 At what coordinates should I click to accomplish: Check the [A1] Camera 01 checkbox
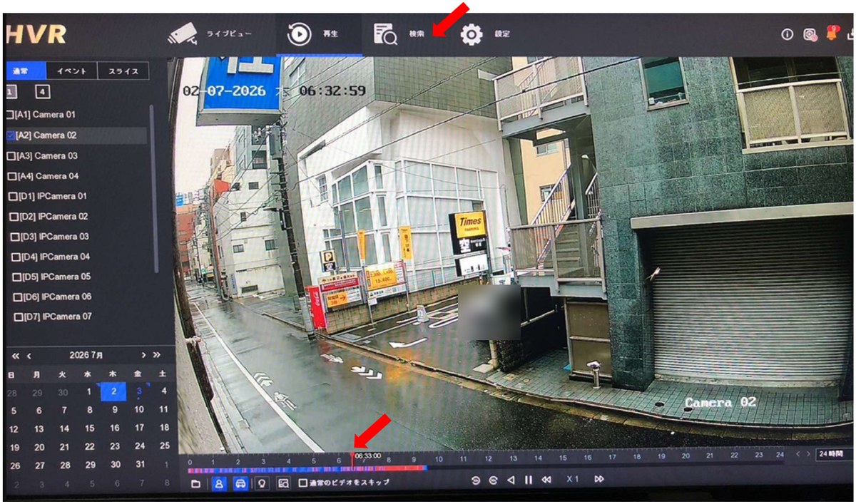click(10, 115)
